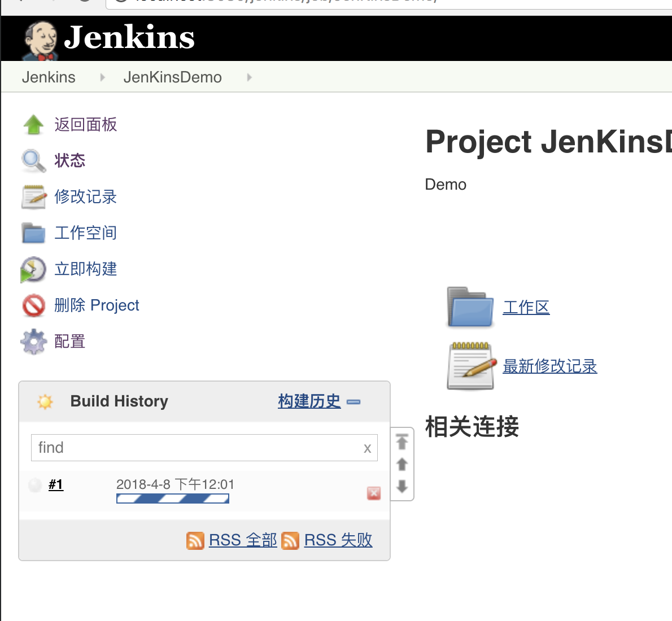The height and width of the screenshot is (621, 672).
Task: Click the 2018-4-8 下午12:01 build timestamp
Action: coord(175,484)
